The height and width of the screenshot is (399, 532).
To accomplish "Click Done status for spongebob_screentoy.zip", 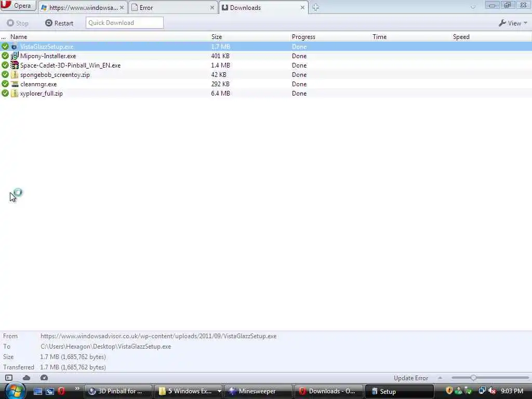I will [x=299, y=75].
